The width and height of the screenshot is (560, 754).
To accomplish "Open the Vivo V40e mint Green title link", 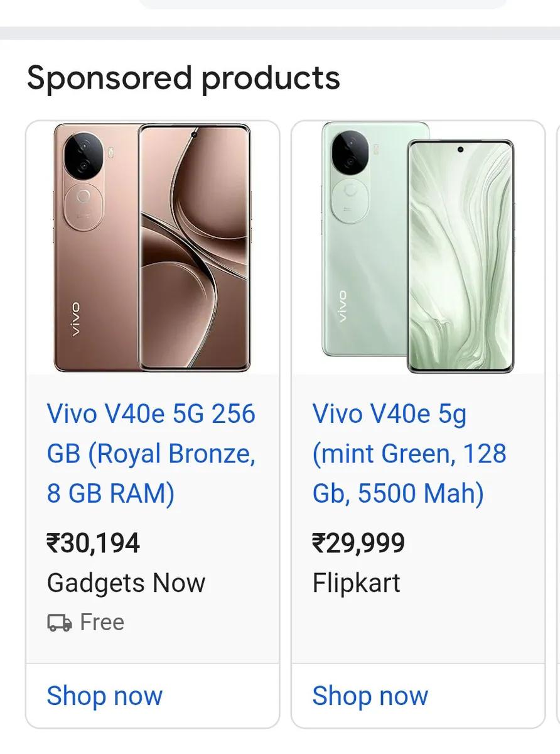I will pos(409,454).
